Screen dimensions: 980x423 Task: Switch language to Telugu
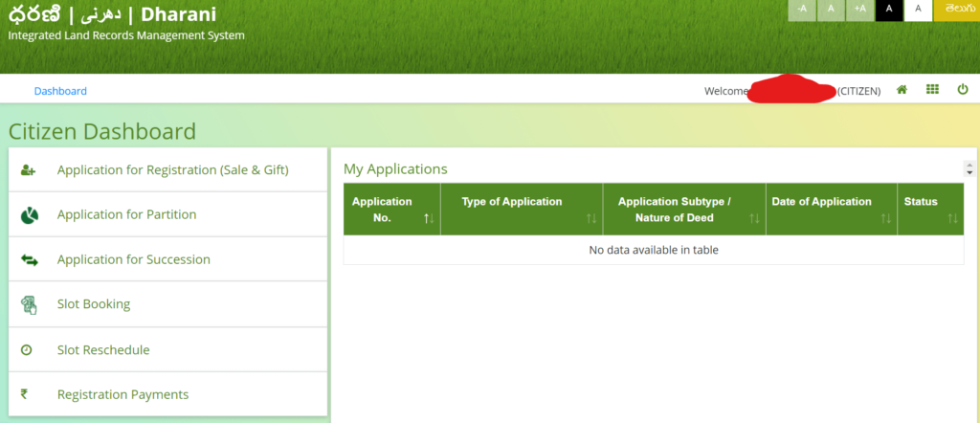point(957,10)
